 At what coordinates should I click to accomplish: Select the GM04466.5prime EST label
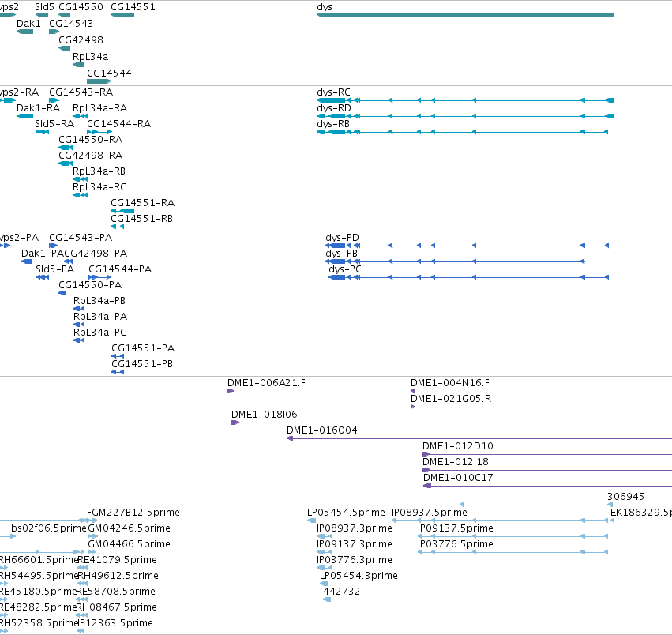pos(129,544)
